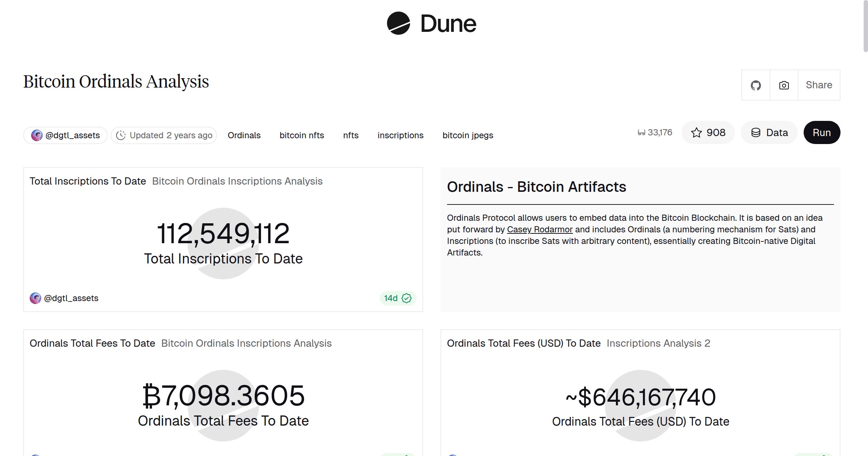This screenshot has width=868, height=456.
Task: Click the database icon on the Data button
Action: point(756,132)
